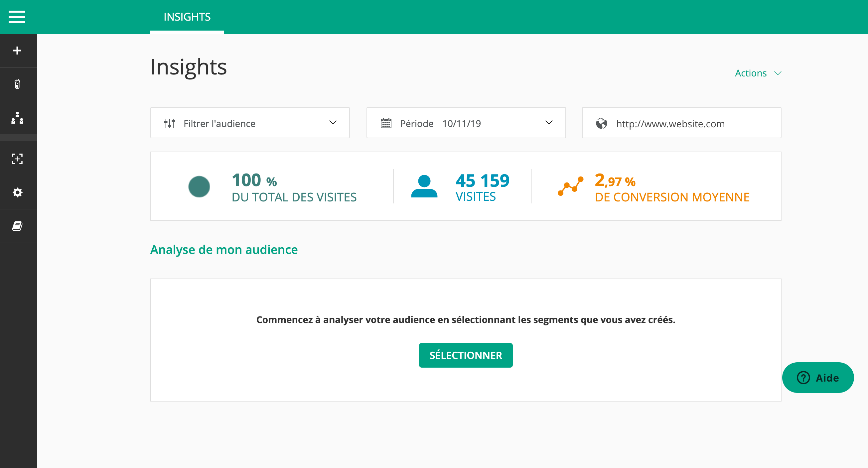This screenshot has height=468, width=868.
Task: Open settings gear in sidebar
Action: click(x=17, y=192)
